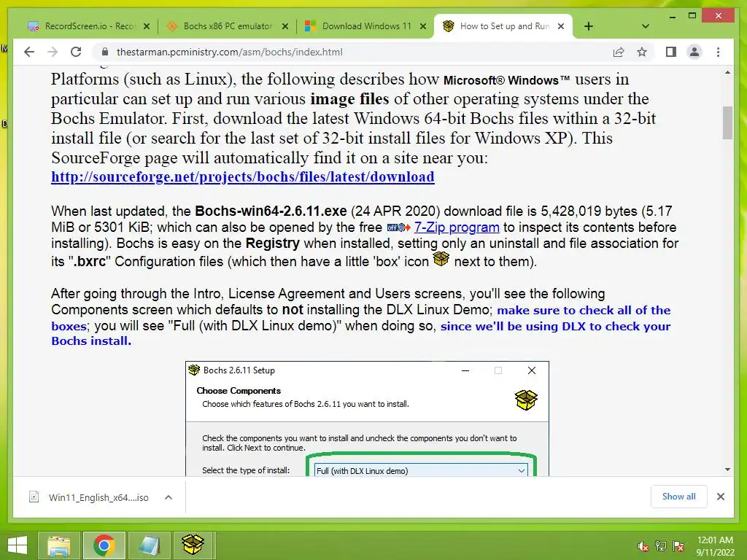
Task: Open Action Center flag tray icon
Action: [678, 546]
